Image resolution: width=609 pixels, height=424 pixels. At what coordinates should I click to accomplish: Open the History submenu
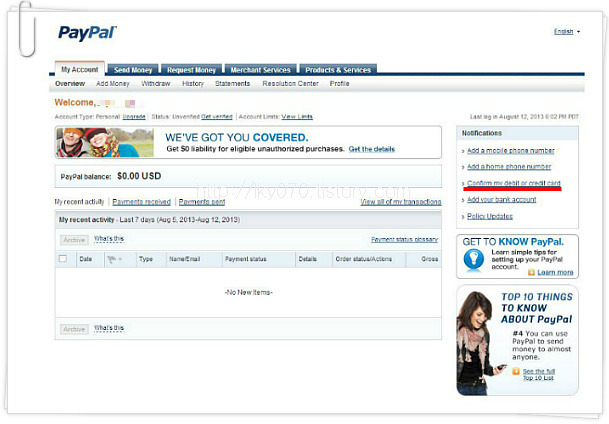[x=193, y=83]
